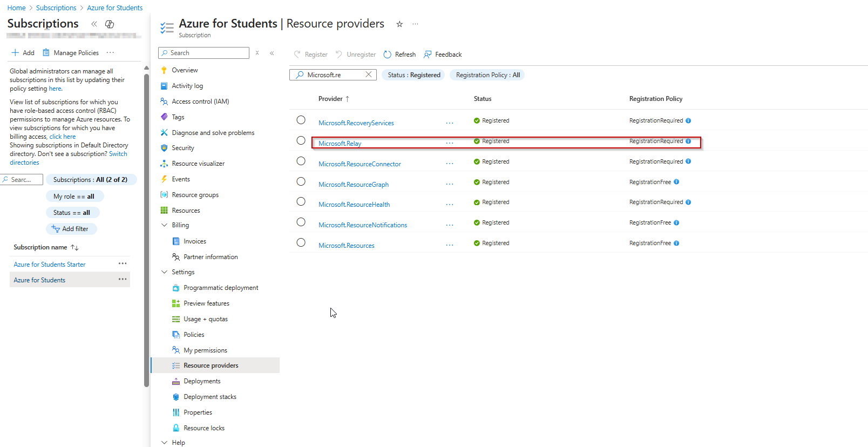The width and height of the screenshot is (868, 447).
Task: Open Microsoft.Relay provider link
Action: [340, 144]
